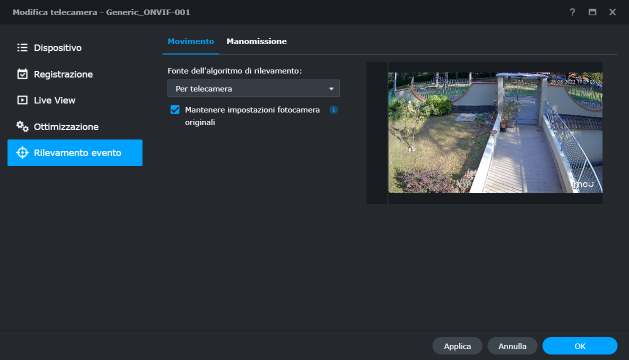Click the info icon beside camera settings option
The image size is (629, 360).
pos(333,110)
